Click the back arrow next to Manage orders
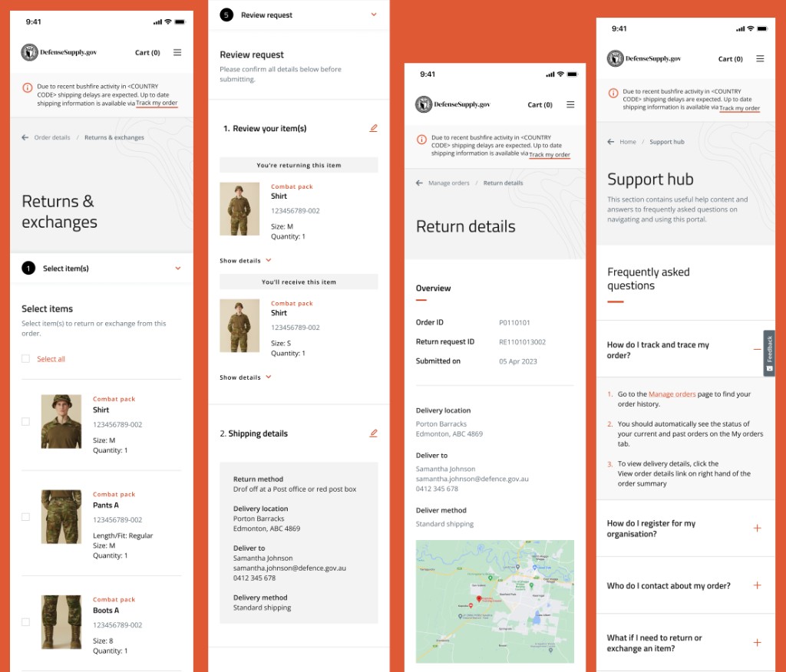 [x=418, y=182]
